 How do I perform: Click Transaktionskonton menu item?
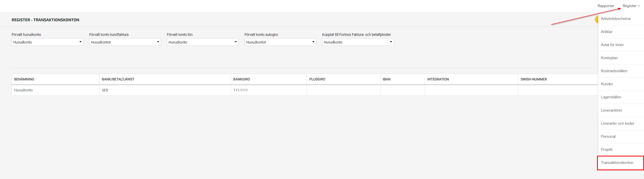tap(621, 163)
